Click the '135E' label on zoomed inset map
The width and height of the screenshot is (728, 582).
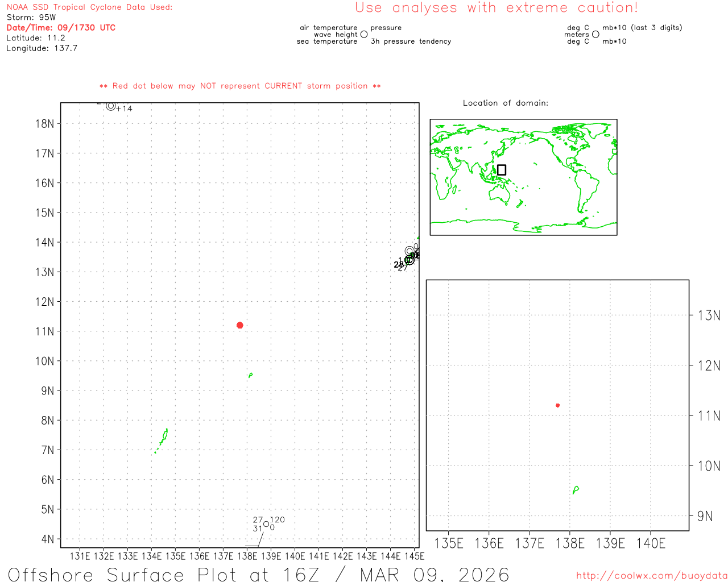(449, 543)
